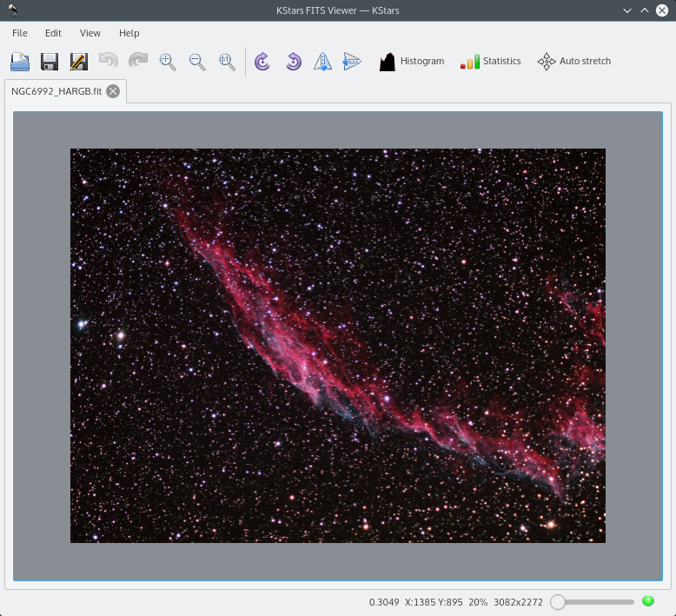Click the zoom slider in status bar
This screenshot has width=676, height=616.
click(595, 602)
